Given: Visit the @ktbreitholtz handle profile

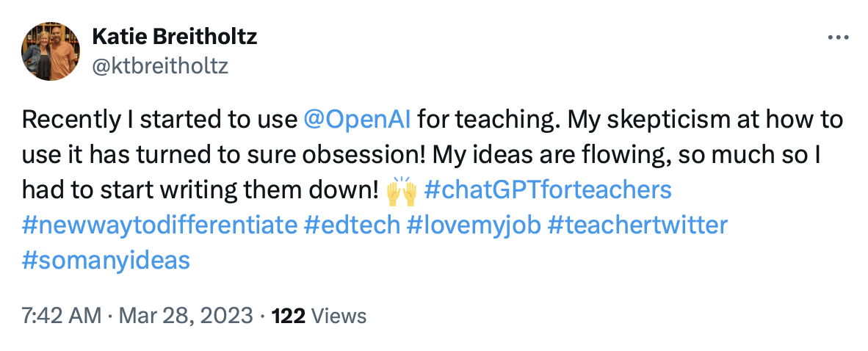Looking at the screenshot, I should click(x=159, y=66).
